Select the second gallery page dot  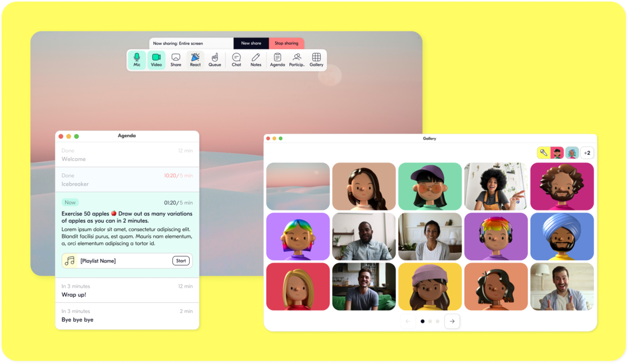(430, 321)
